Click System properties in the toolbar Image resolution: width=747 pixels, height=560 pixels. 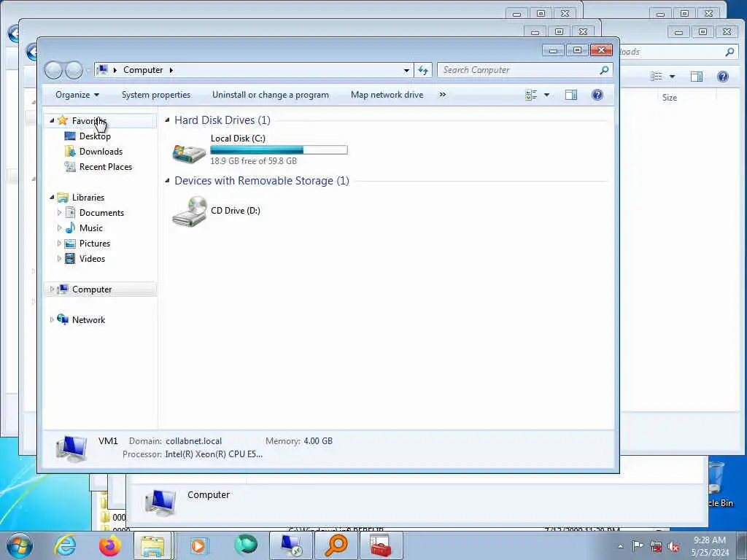156,95
